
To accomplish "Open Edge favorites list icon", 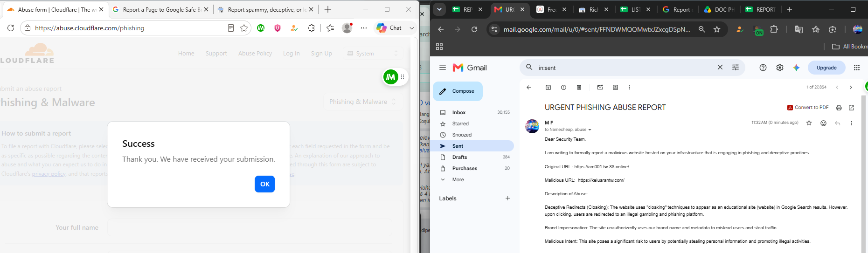I will pyautogui.click(x=330, y=28).
